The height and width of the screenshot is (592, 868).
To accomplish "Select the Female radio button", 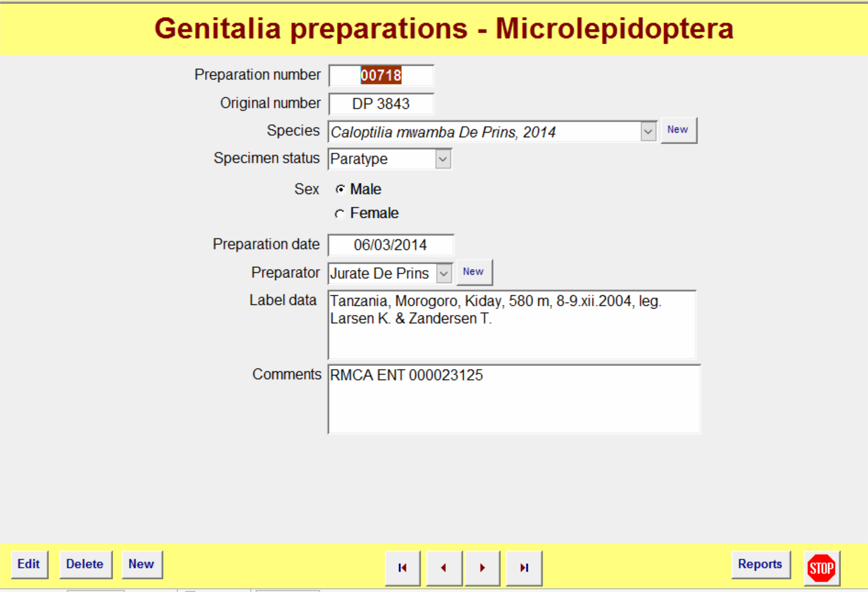I will pyautogui.click(x=340, y=214).
